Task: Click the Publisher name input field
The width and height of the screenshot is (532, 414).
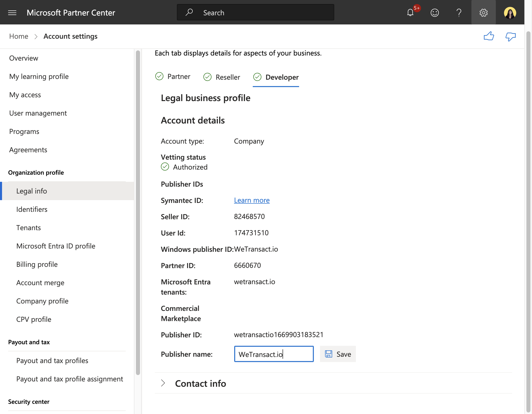Action: point(274,354)
